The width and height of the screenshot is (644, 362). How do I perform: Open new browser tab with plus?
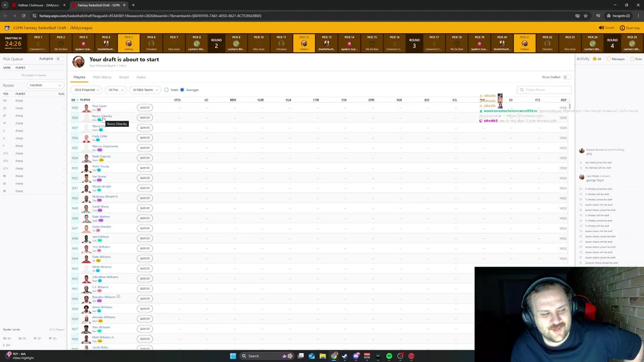133,5
